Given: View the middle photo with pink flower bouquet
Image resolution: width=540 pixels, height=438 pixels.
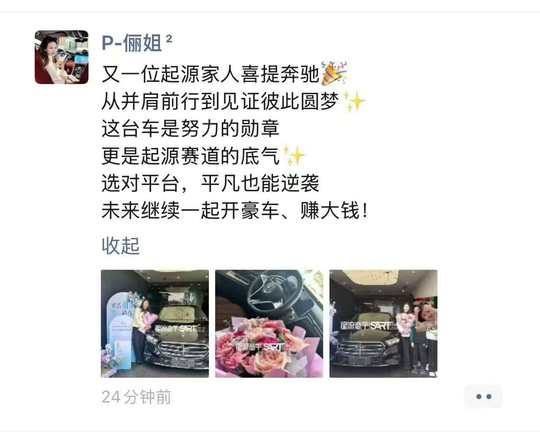Looking at the screenshot, I should (269, 324).
